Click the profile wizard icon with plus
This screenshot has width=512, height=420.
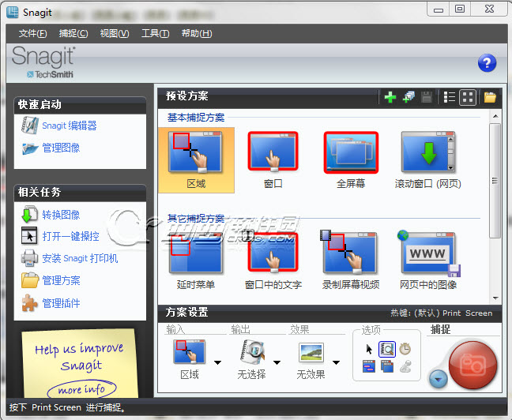coord(408,97)
